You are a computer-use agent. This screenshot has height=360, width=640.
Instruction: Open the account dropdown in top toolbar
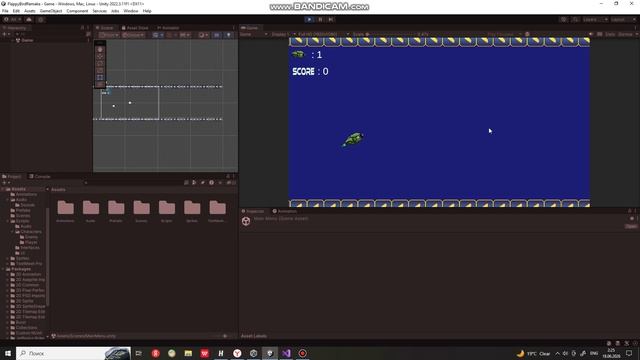coord(13,19)
